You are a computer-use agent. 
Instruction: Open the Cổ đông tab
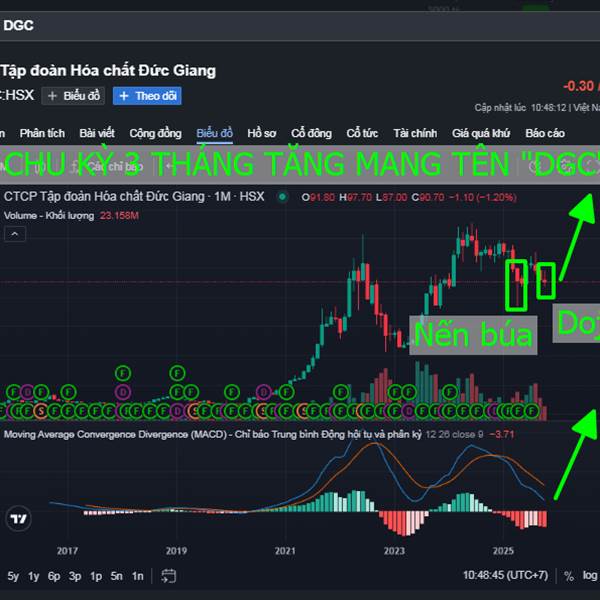point(311,133)
